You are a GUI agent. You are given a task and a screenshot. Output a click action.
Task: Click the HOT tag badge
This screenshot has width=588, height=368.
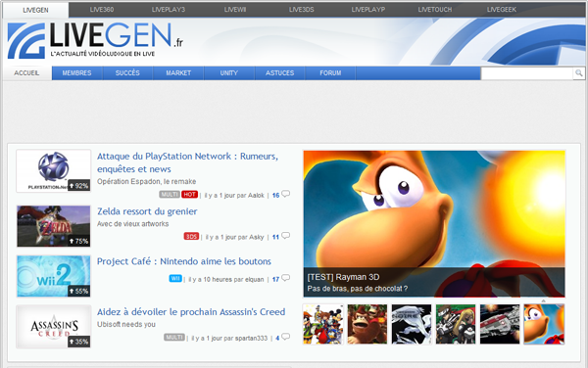coord(189,195)
